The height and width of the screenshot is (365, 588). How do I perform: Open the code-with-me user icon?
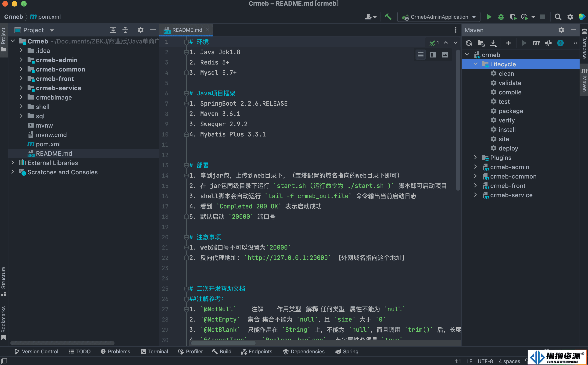[x=370, y=17]
